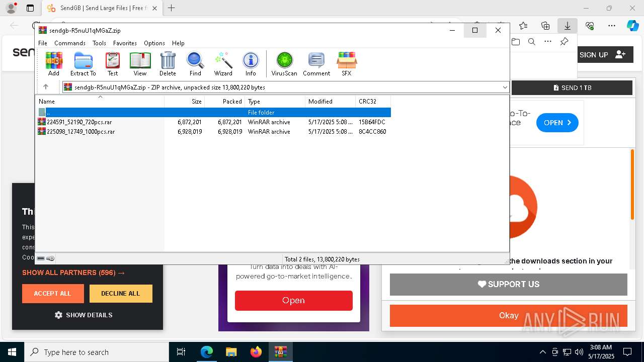Image resolution: width=644 pixels, height=362 pixels.
Task: Start the VirusScan tool
Action: (284, 64)
